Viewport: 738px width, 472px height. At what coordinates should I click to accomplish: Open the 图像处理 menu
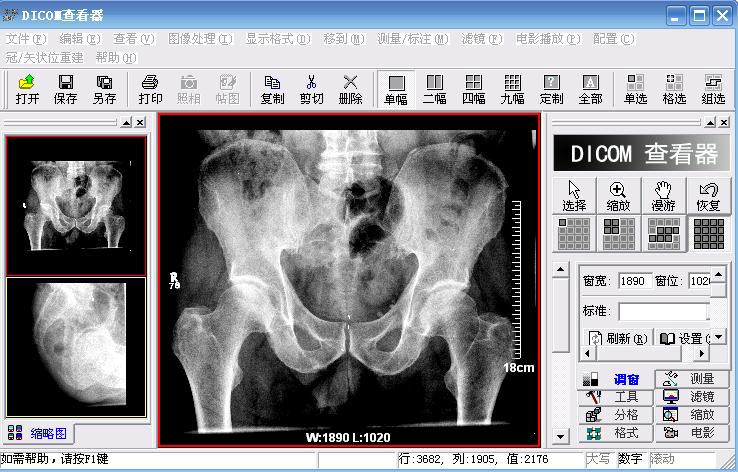200,39
